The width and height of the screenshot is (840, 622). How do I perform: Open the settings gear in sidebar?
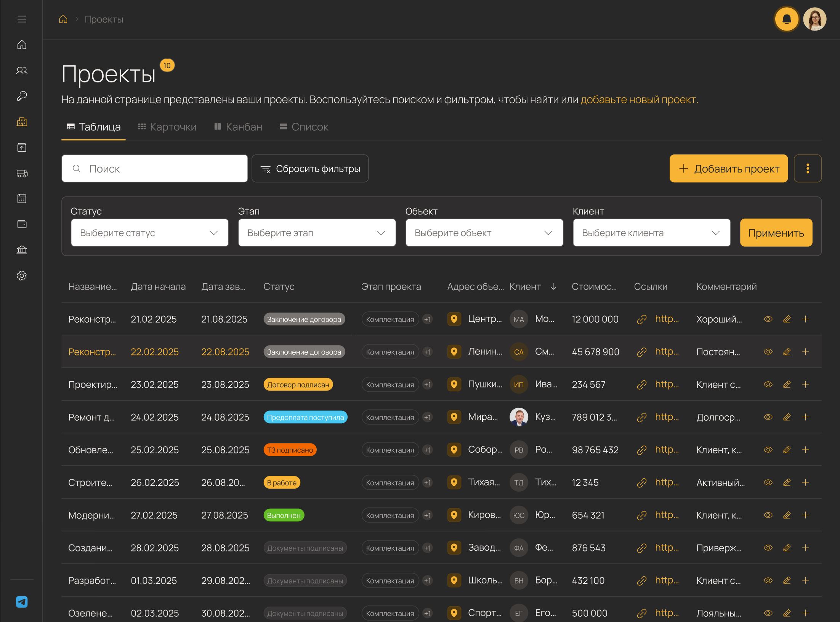click(x=22, y=276)
